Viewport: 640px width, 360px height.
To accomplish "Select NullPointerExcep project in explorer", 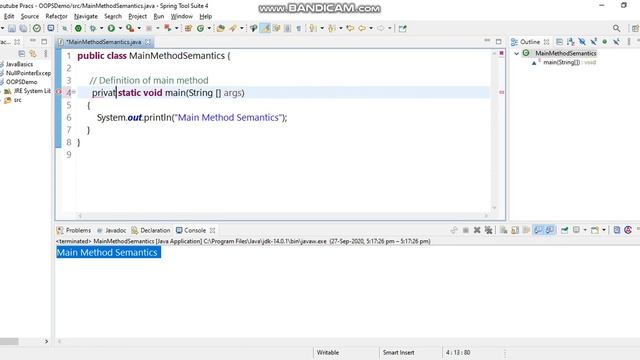I will tap(28, 73).
